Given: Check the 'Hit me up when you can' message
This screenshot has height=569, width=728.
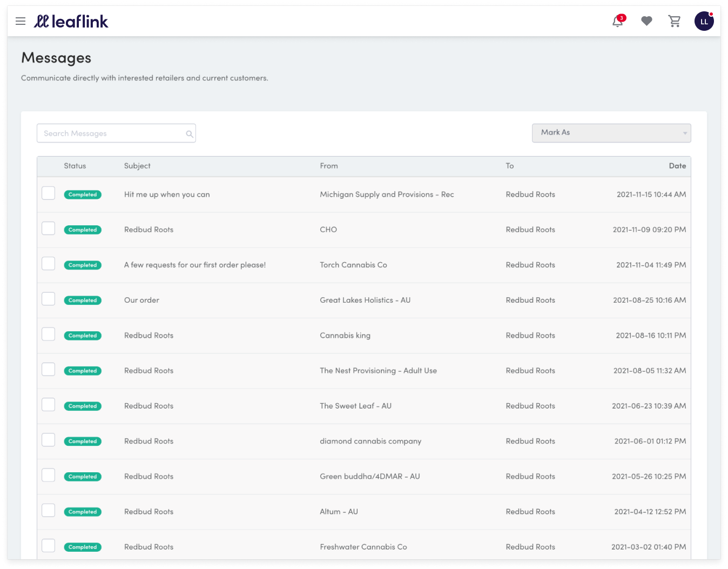Looking at the screenshot, I should point(49,193).
